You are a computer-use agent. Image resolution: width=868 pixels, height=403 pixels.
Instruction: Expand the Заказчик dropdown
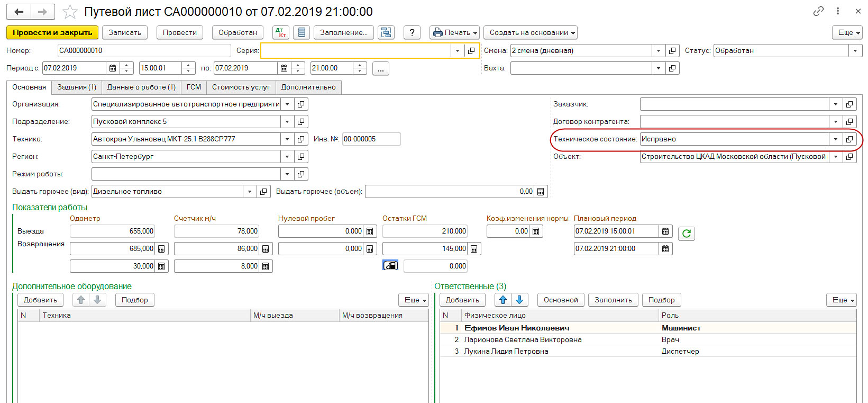(836, 104)
